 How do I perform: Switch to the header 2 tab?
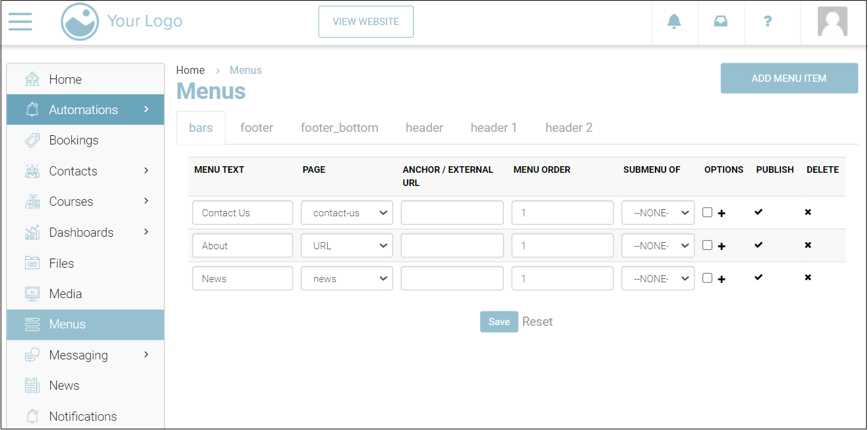click(x=569, y=128)
